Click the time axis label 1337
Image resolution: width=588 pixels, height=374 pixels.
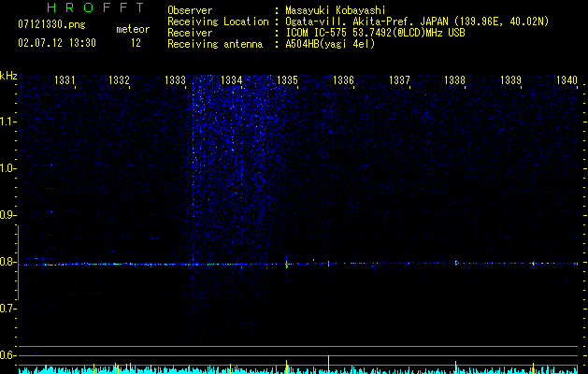click(399, 80)
